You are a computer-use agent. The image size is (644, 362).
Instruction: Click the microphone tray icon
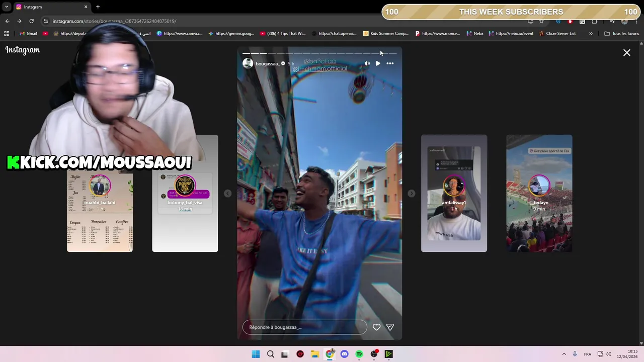pyautogui.click(x=575, y=354)
